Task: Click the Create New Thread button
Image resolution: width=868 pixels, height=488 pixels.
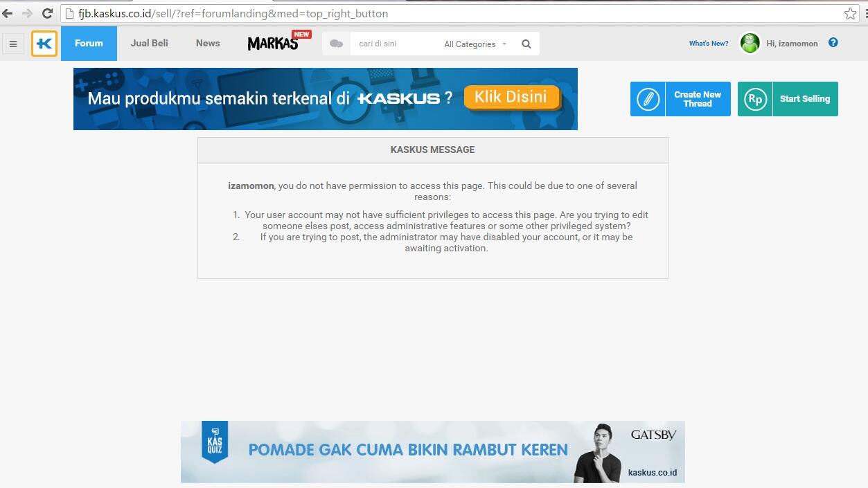Action: (680, 99)
